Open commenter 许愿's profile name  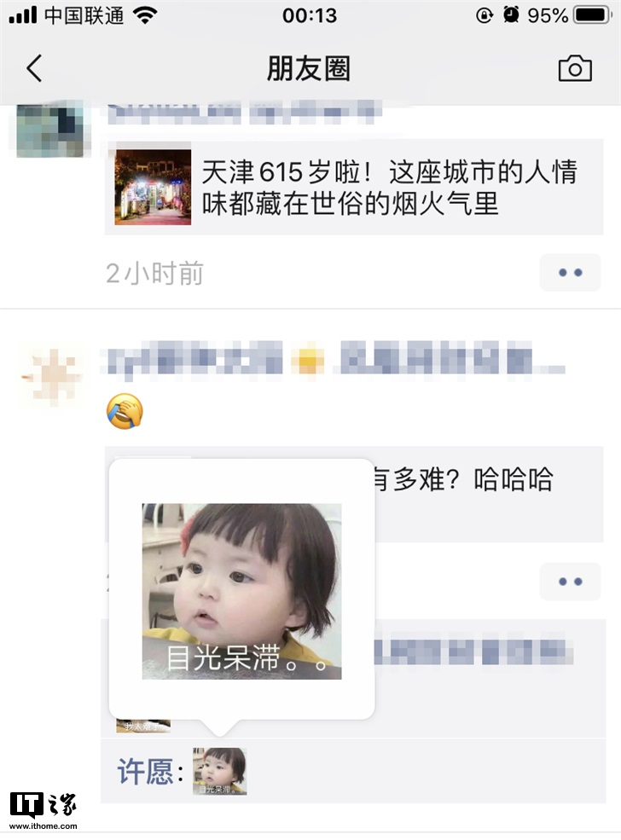pos(145,772)
